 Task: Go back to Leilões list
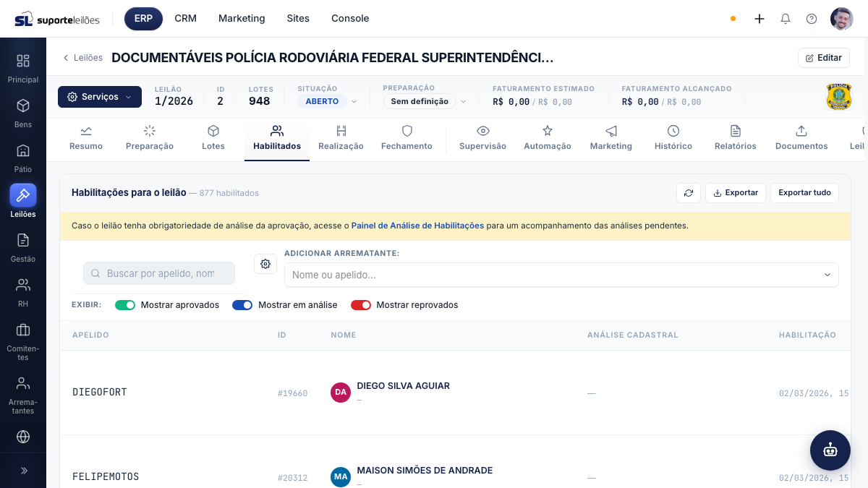pyautogui.click(x=82, y=58)
